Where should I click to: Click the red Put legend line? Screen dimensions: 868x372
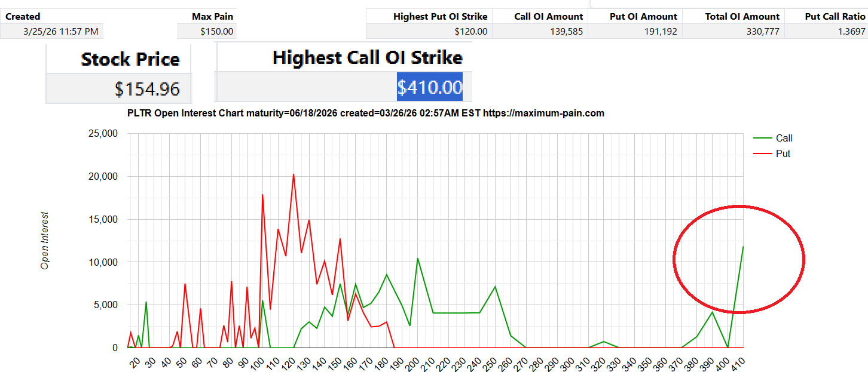762,153
